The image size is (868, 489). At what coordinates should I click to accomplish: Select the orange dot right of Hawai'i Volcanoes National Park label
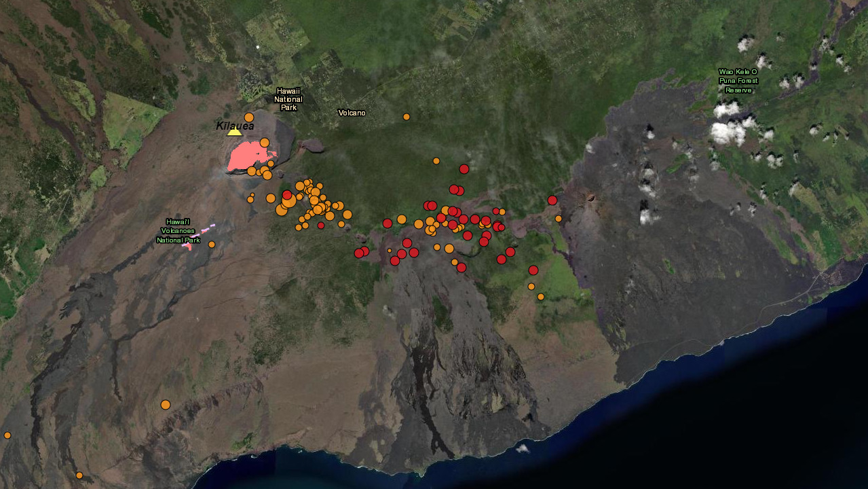(212, 244)
